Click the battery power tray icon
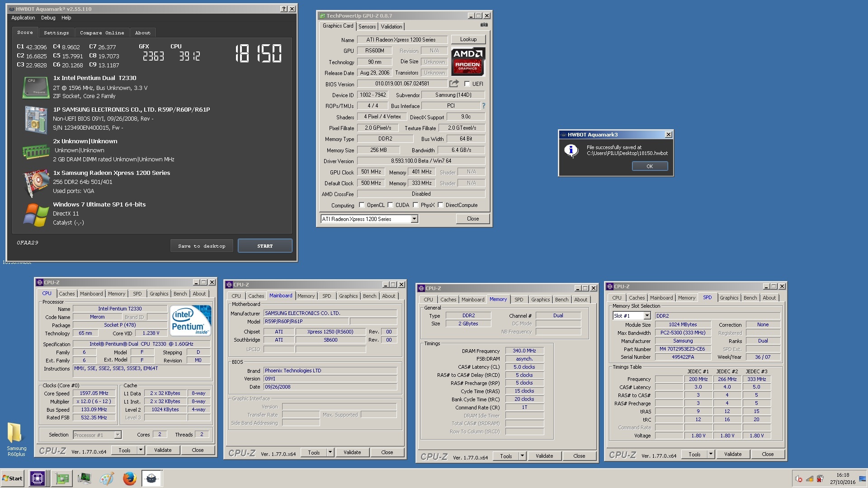This screenshot has width=868, height=488. tap(821, 479)
